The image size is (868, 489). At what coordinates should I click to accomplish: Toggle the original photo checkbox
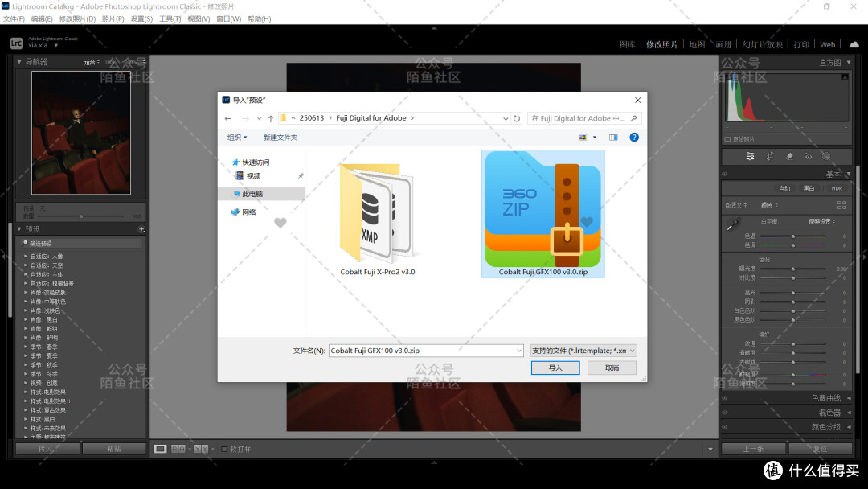coord(727,139)
